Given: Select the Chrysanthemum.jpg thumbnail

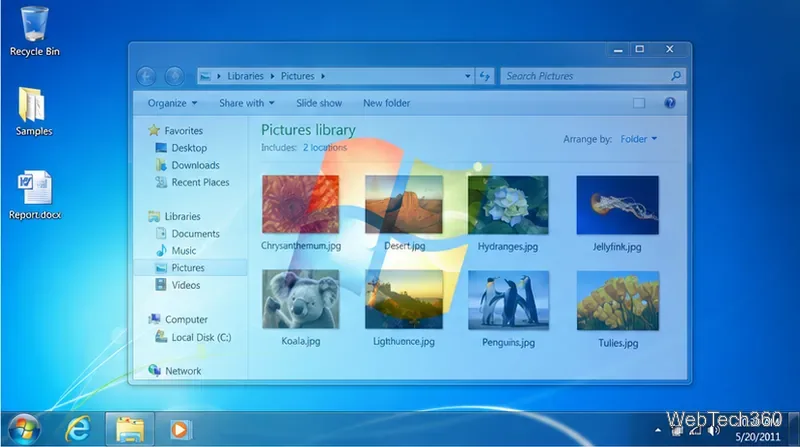Looking at the screenshot, I should point(301,205).
